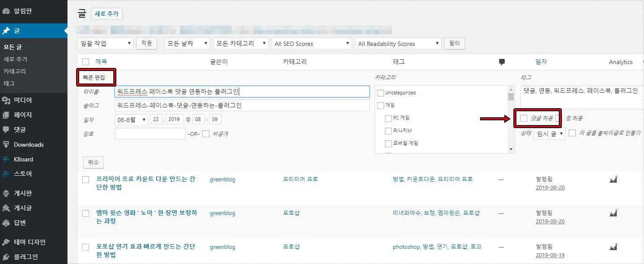Screen dimensions: 644x264
Task: Open the KBoard sidebar icon
Action: pos(6,159)
